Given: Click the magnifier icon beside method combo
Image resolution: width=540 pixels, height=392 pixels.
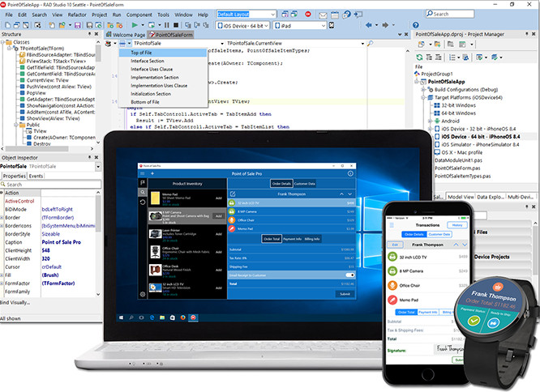Looking at the screenshot, I should coord(370,43).
